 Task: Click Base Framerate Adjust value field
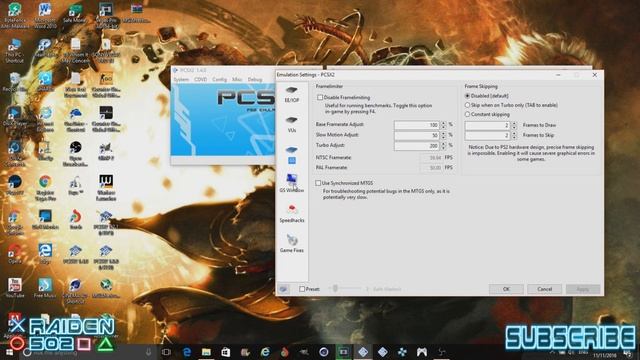click(x=417, y=125)
